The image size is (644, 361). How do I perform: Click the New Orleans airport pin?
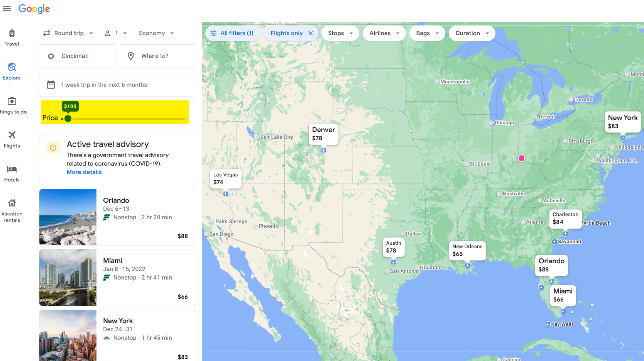pyautogui.click(x=467, y=266)
